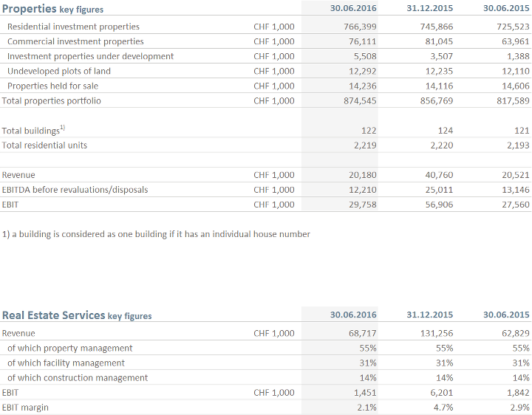Click the Properties key figures heading
The image size is (532, 415).
pos(52,9)
